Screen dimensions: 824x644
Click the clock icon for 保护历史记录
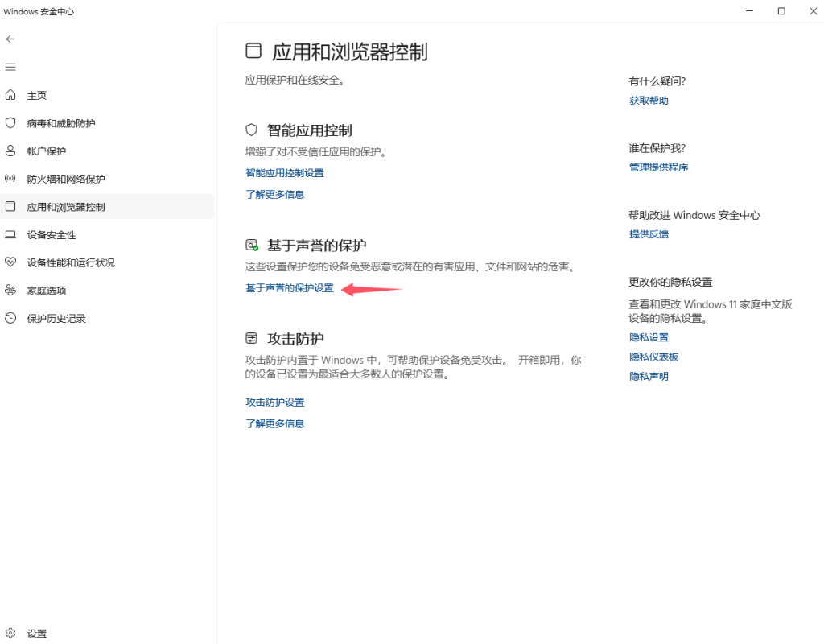click(10, 317)
